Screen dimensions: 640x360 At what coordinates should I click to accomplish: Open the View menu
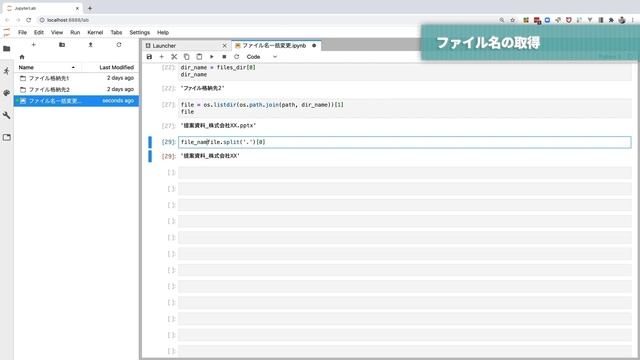[57, 32]
